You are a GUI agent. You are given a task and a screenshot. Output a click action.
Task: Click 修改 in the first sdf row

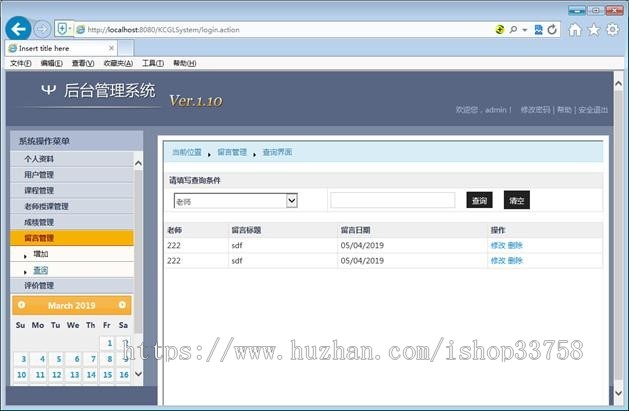click(x=498, y=245)
